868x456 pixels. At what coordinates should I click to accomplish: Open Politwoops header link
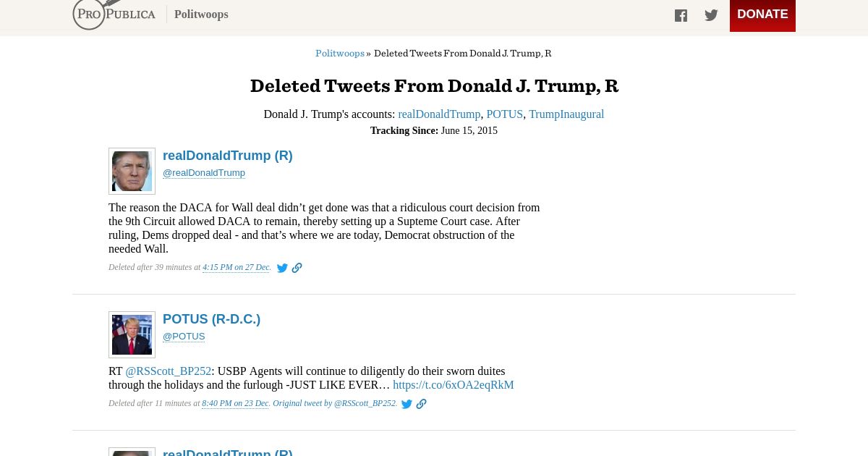pyautogui.click(x=201, y=14)
